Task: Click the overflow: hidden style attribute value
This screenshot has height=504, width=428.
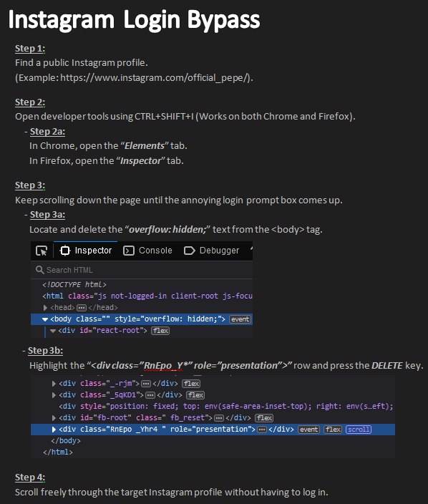Action: (183, 319)
